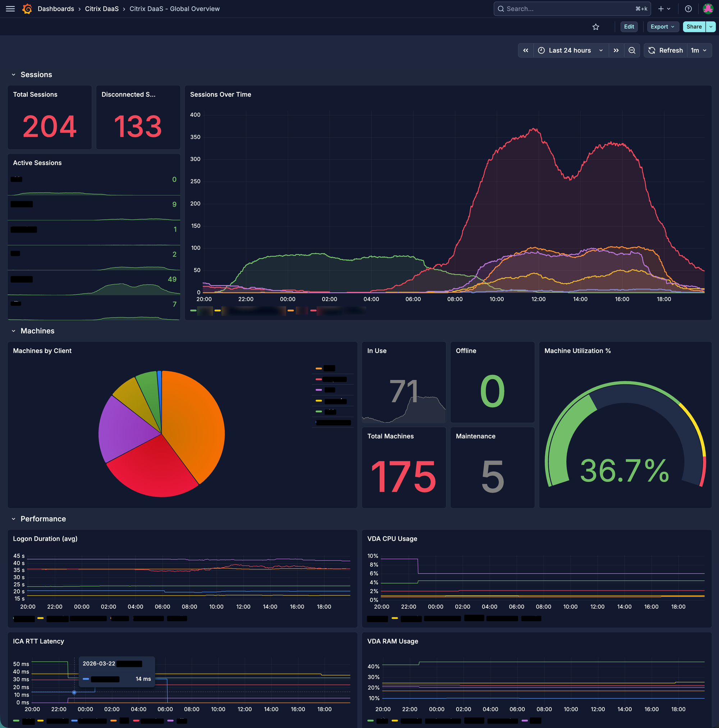
Task: Open the user profile avatar
Action: [708, 9]
